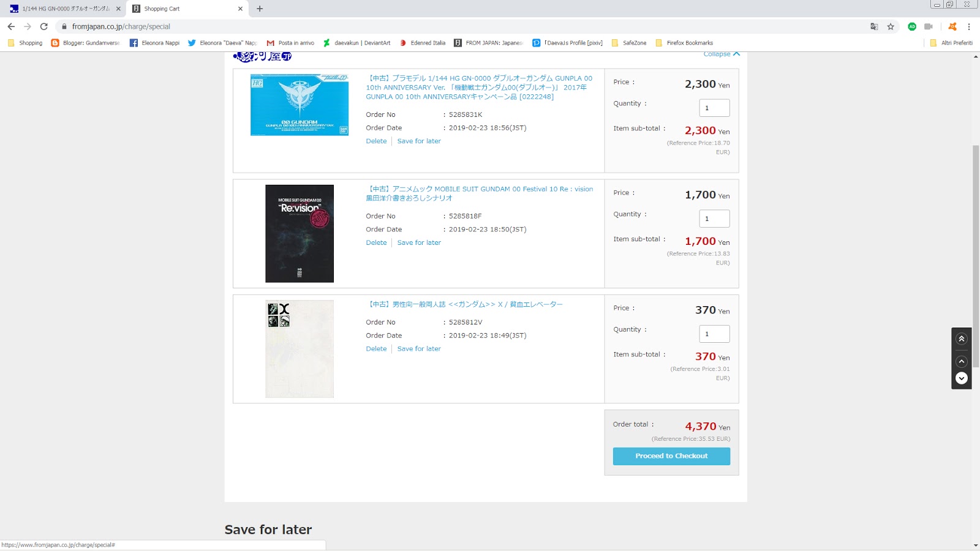Save the 370 Yen doujinshi for later
The height and width of the screenshot is (551, 980).
click(x=419, y=348)
